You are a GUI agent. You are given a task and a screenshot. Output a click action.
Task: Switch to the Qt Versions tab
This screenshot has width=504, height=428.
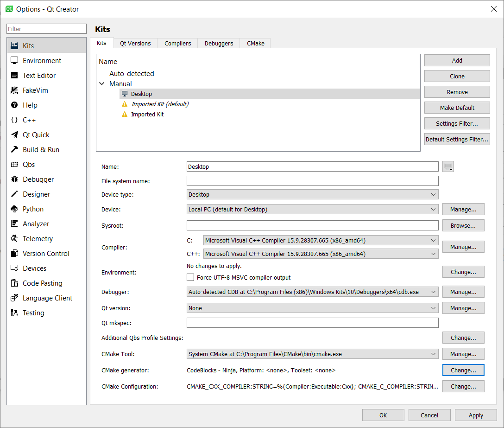tap(135, 43)
